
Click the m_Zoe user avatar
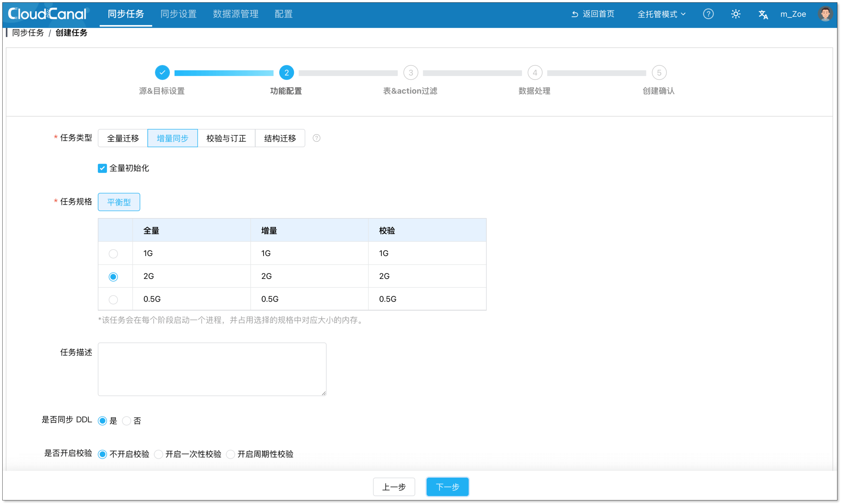825,14
